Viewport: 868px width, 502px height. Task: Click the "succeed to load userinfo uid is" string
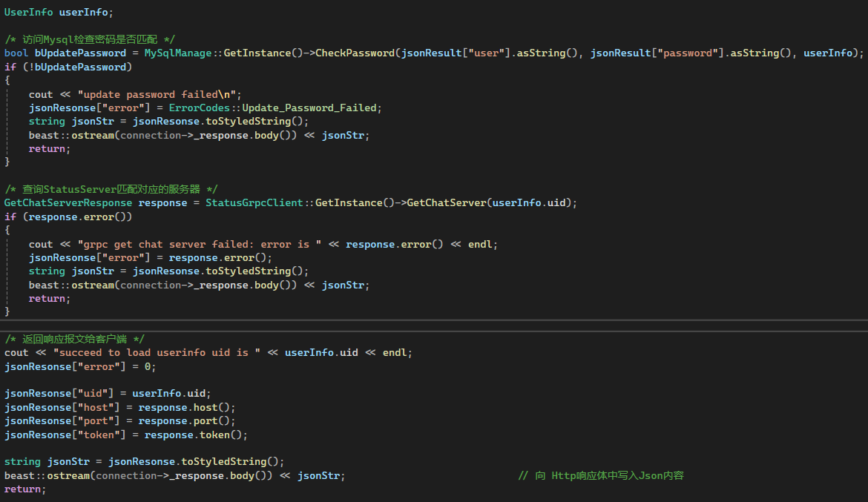point(157,353)
